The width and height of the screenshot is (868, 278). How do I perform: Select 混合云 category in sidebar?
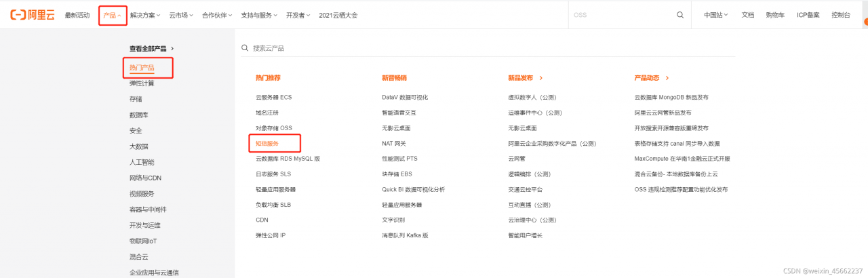pyautogui.click(x=139, y=257)
